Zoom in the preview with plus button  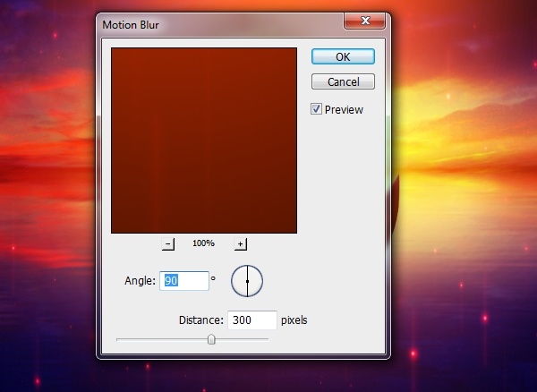pos(241,244)
